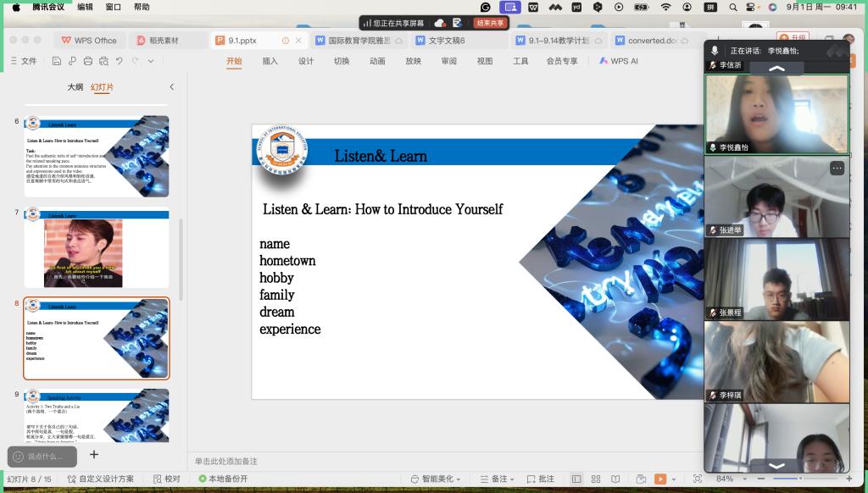Image resolution: width=868 pixels, height=493 pixels.
Task: Switch to reading view book icon
Action: (615, 479)
